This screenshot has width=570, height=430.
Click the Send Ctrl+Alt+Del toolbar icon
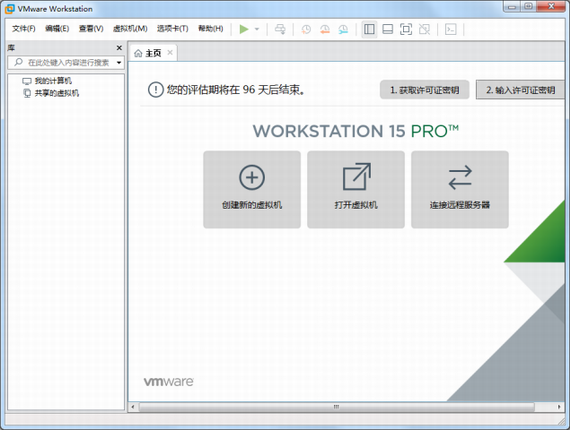point(280,29)
